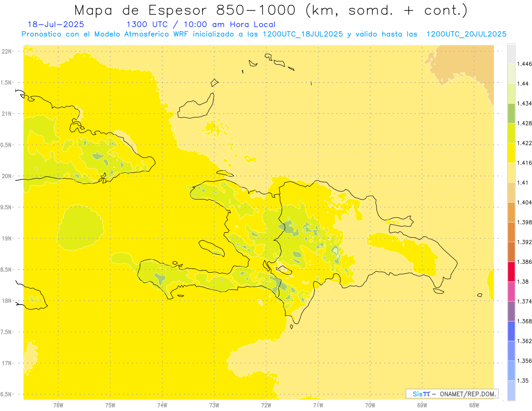
Task: Click the bright yellow swatch between 1.416 and 1.422
Action: click(x=511, y=153)
